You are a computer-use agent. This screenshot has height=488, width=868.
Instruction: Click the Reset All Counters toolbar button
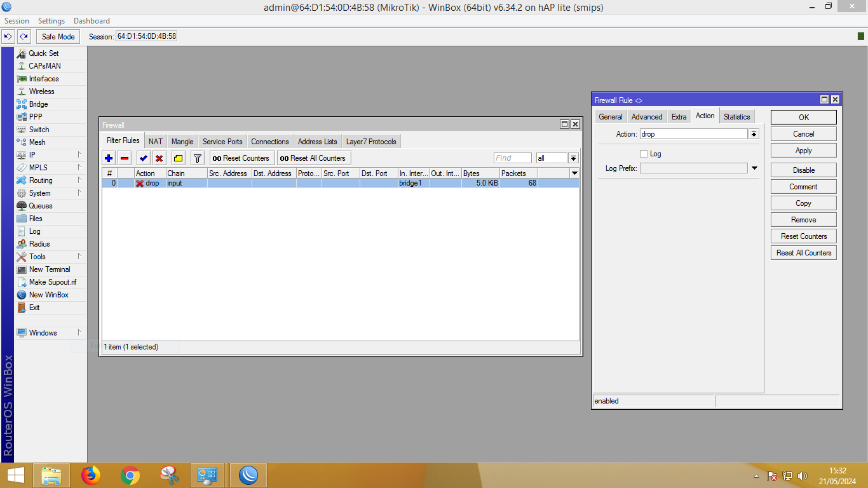(x=313, y=158)
